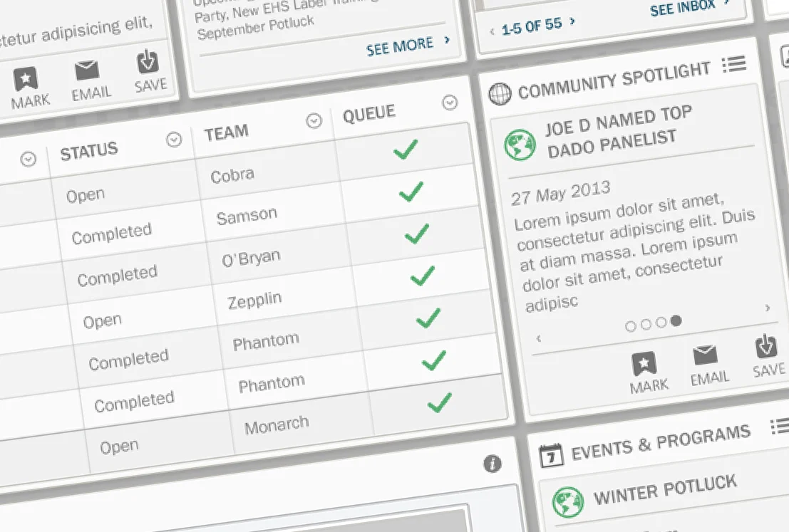Image resolution: width=789 pixels, height=532 pixels.
Task: Click the 27 May 2013 date text
Action: coord(560,192)
